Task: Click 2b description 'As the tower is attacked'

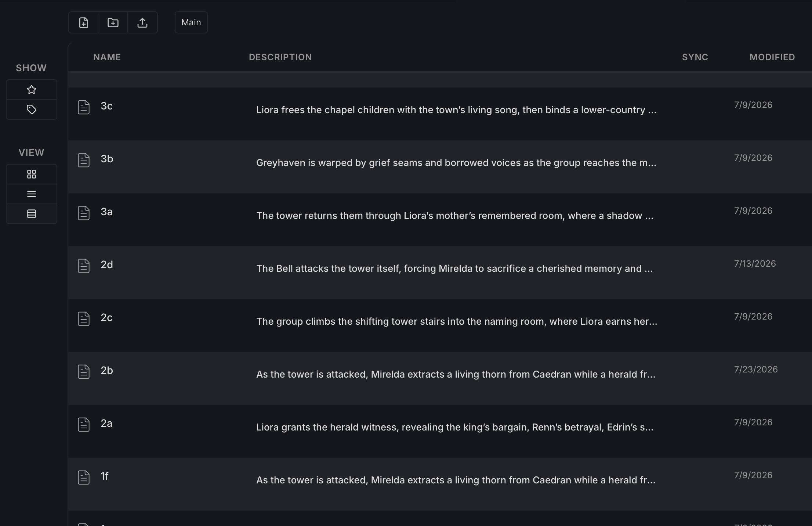Action: coord(456,374)
